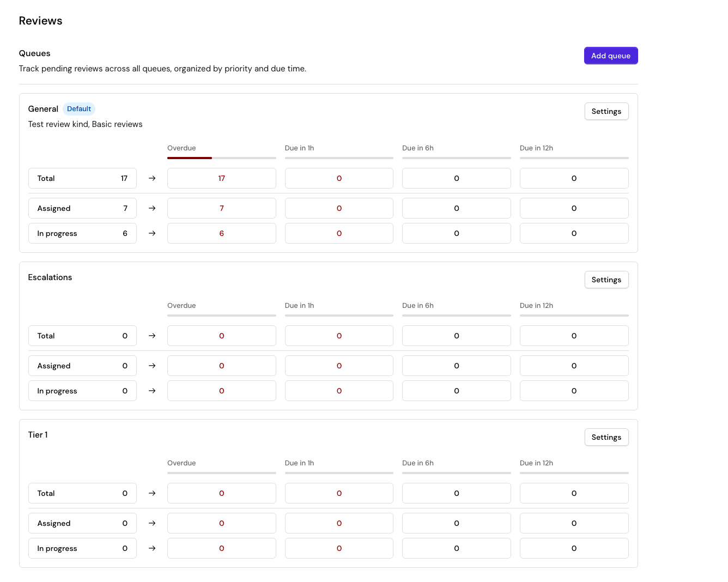The height and width of the screenshot is (582, 728).
Task: Click the arrow next to Escalations Total
Action: pos(152,336)
